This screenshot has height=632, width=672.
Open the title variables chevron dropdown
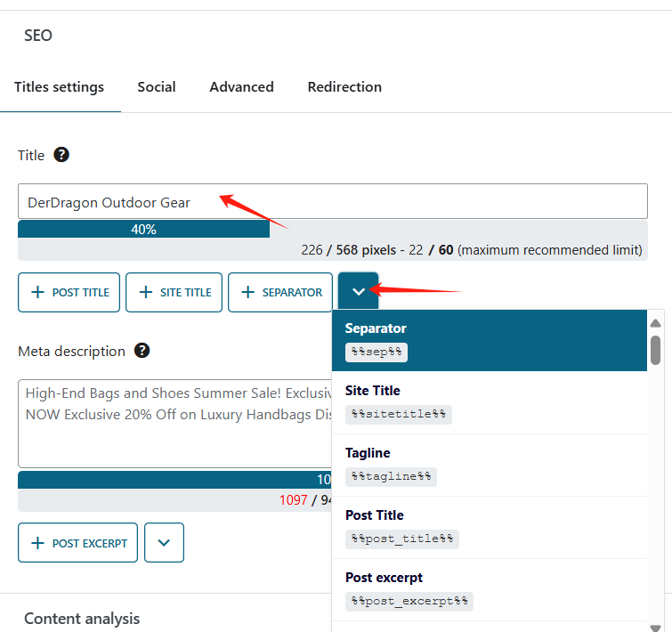359,292
